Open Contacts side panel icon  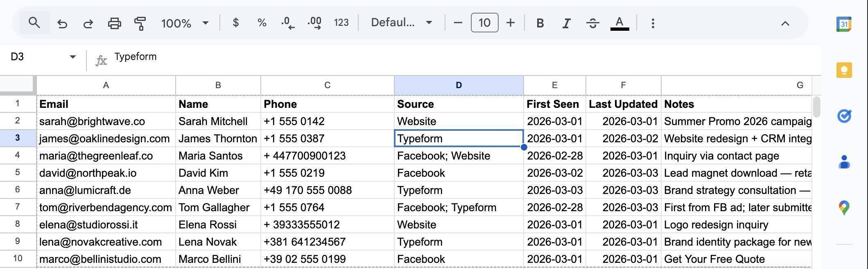point(844,162)
